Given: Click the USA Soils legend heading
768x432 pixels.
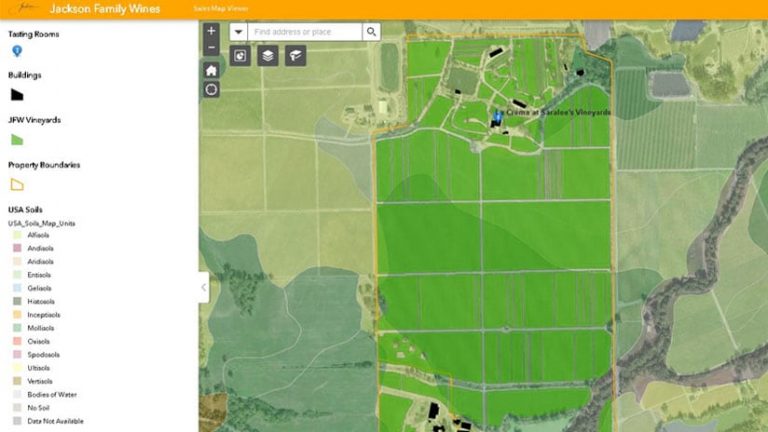Looking at the screenshot, I should click(25, 210).
